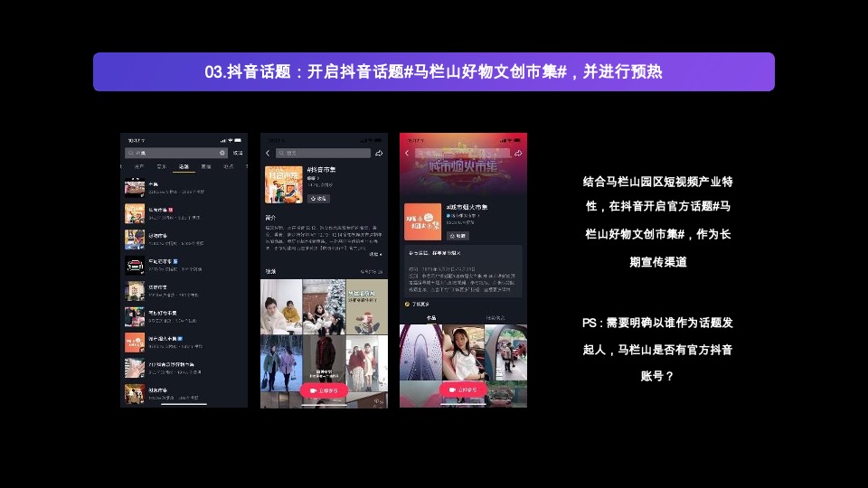868x488 pixels.
Task: Play the pink arched bridge video
Action: [420, 352]
